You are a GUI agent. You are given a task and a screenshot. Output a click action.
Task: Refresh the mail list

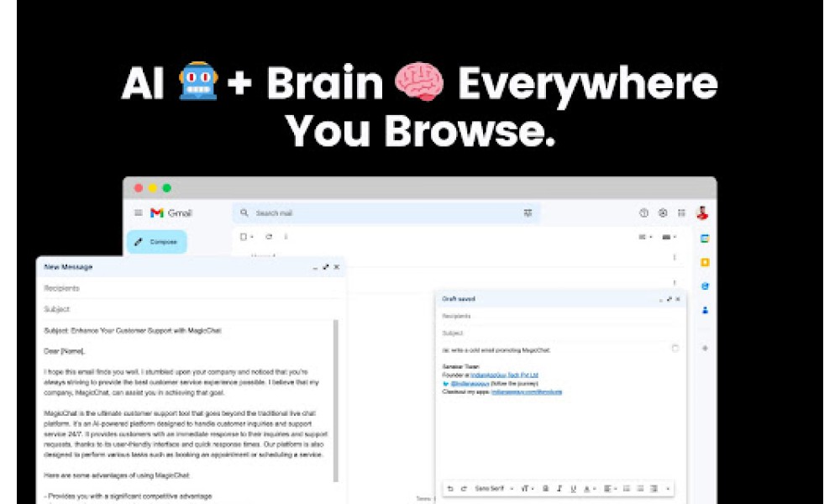[x=269, y=237]
